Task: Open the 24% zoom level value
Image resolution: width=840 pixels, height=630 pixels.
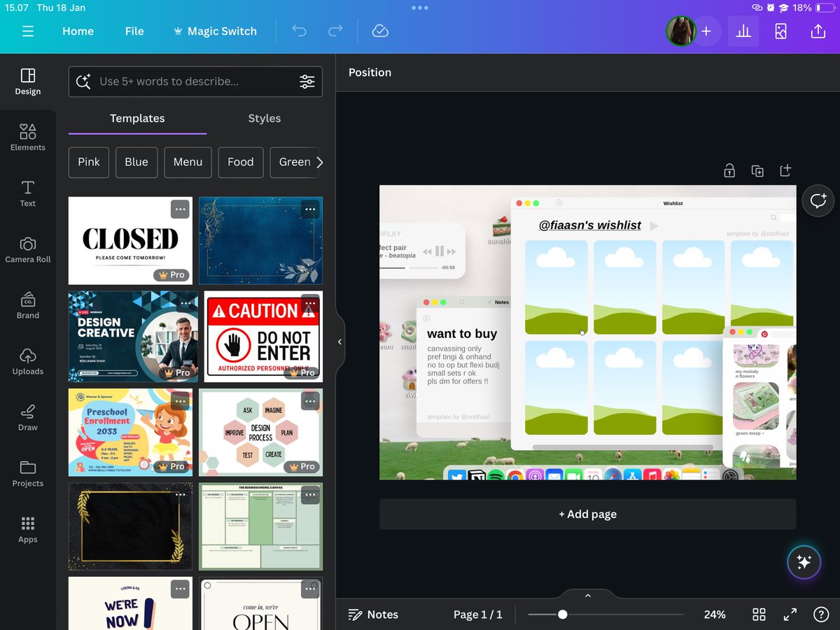Action: (715, 615)
